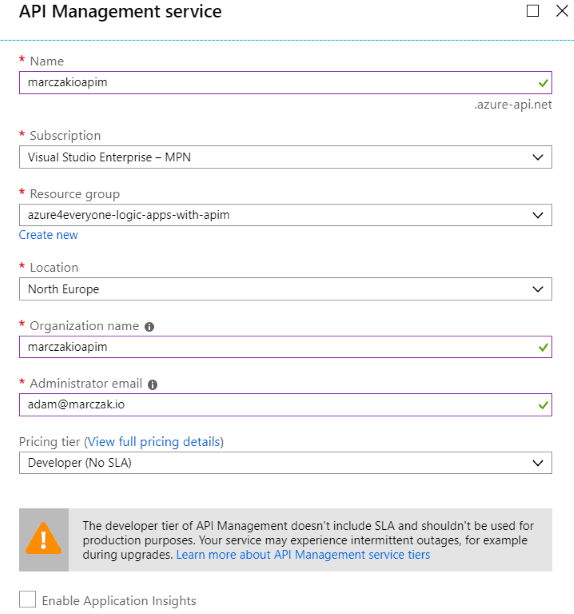
Task: Open View full pricing details link
Action: point(153,442)
